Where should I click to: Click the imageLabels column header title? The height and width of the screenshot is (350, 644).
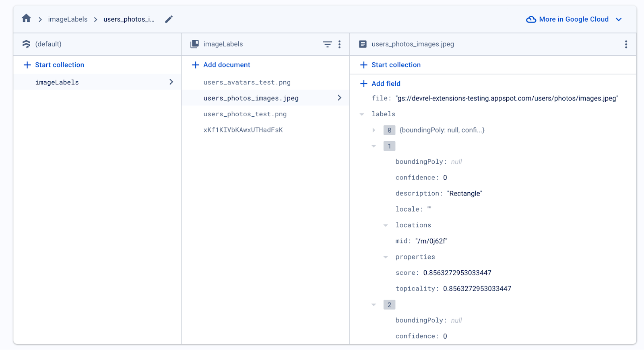coord(223,44)
